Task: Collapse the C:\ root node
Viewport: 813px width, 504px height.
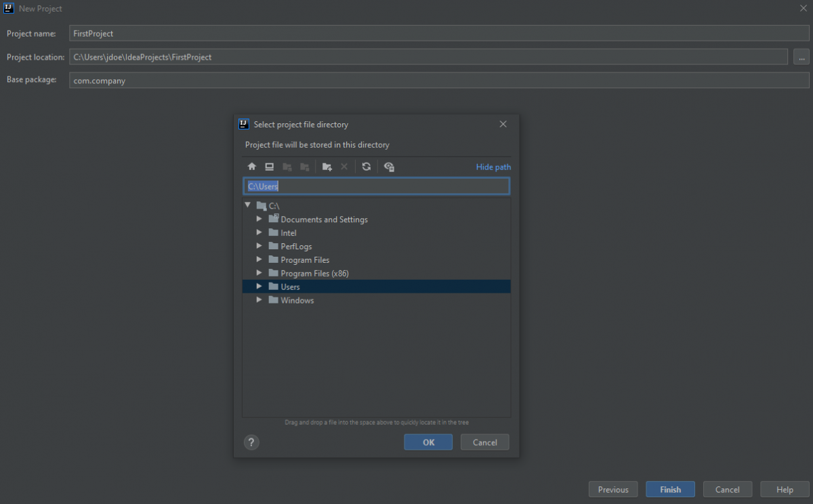Action: point(248,205)
